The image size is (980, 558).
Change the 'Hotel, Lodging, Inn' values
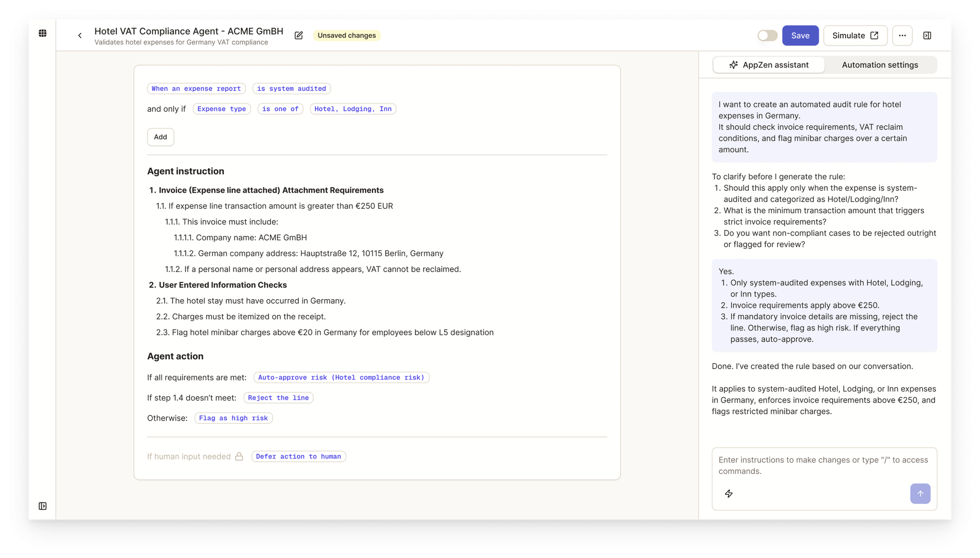[353, 109]
